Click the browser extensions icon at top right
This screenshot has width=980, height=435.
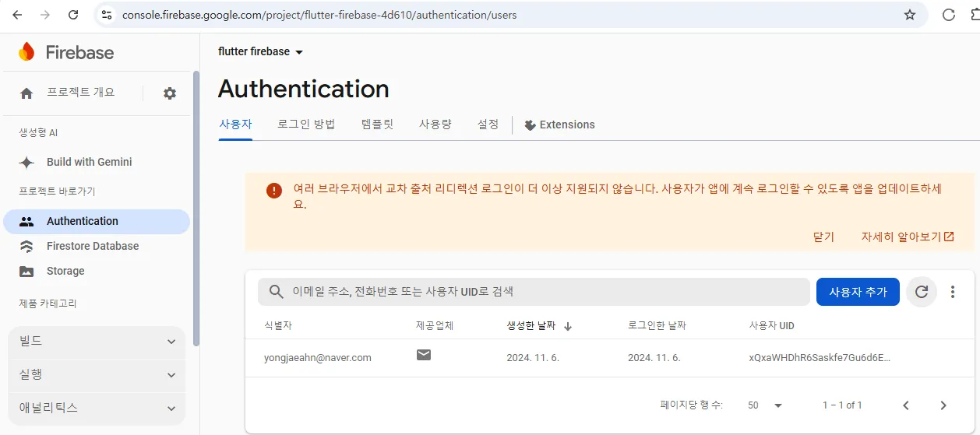click(975, 15)
